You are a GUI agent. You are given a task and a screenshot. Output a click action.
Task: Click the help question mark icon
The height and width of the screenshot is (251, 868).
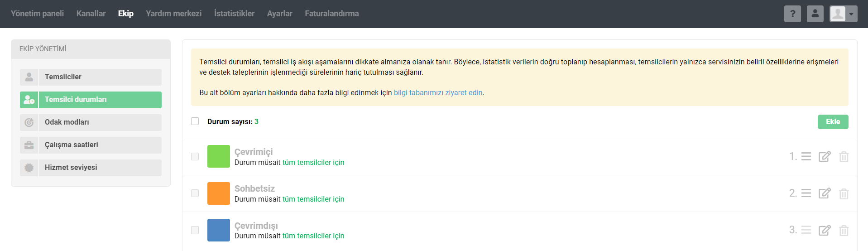pyautogui.click(x=792, y=14)
